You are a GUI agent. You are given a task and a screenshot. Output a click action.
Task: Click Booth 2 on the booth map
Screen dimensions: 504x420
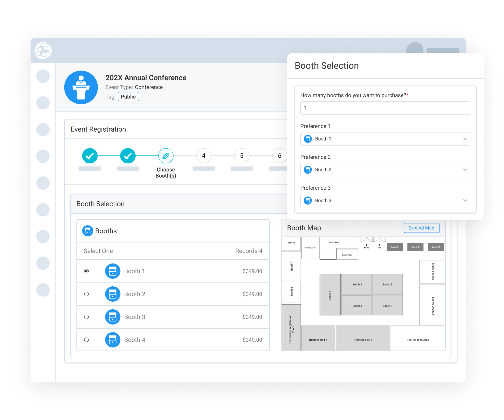[387, 284]
